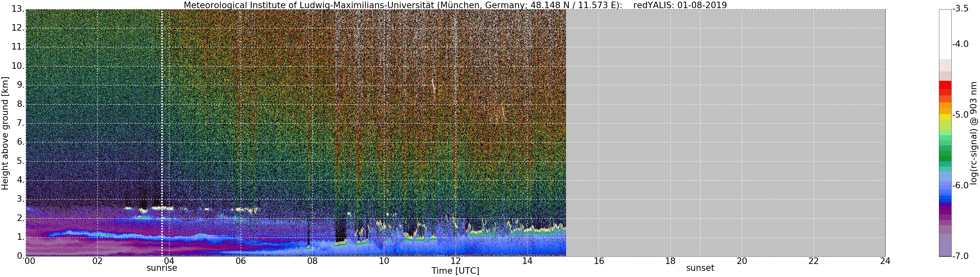Pick the white segment atop the colorbar
Viewport: 980px width, 277px height.
pos(945,34)
